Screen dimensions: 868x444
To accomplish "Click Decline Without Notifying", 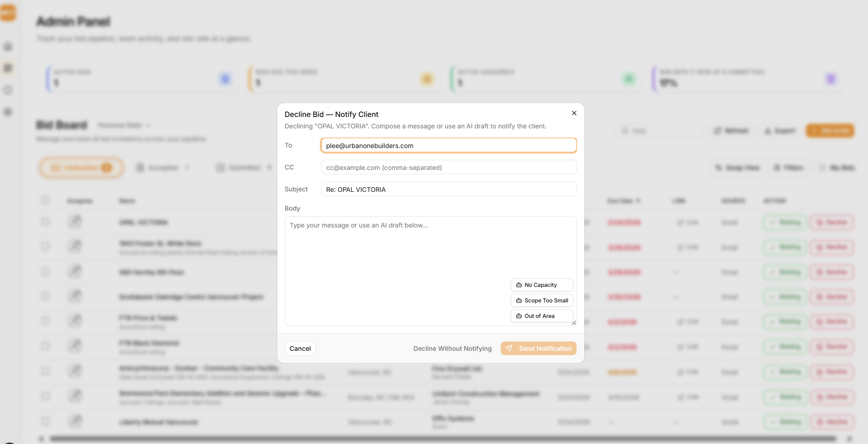I will [x=452, y=348].
